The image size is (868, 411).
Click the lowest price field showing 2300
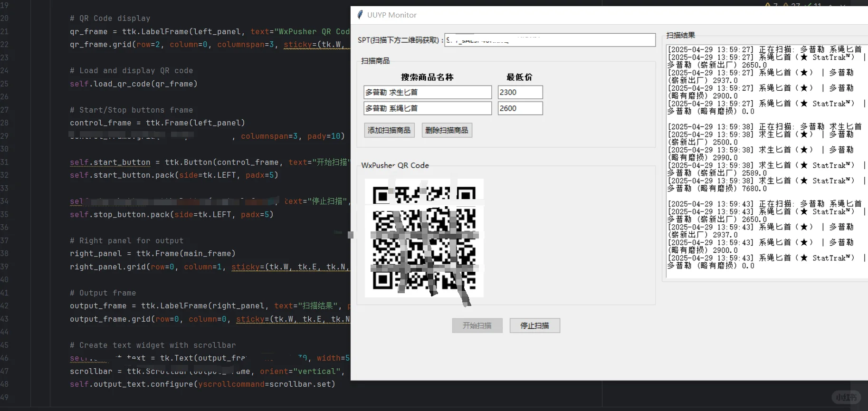[x=520, y=92]
